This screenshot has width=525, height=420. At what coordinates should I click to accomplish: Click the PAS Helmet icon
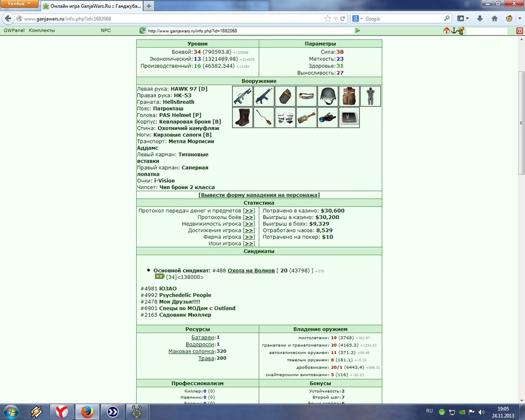pos(328,96)
